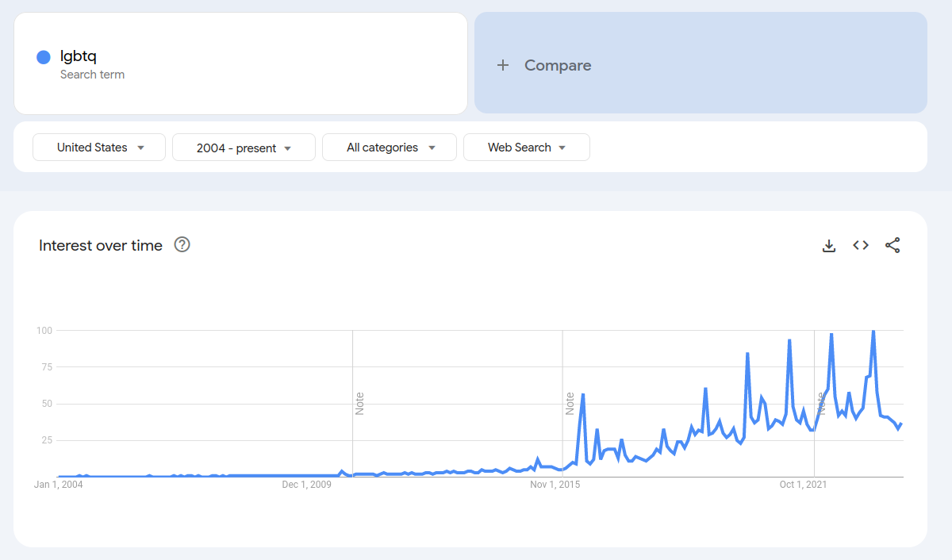Image resolution: width=952 pixels, height=560 pixels.
Task: Click the blue lgbtq color dot
Action: pos(44,57)
